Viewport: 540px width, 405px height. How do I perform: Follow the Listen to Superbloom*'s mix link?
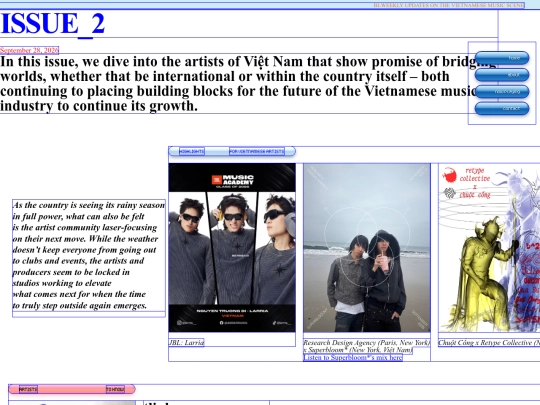click(x=353, y=357)
